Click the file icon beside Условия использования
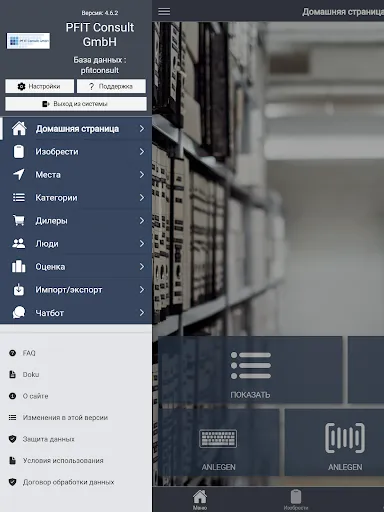The width and height of the screenshot is (384, 512). [x=12, y=461]
